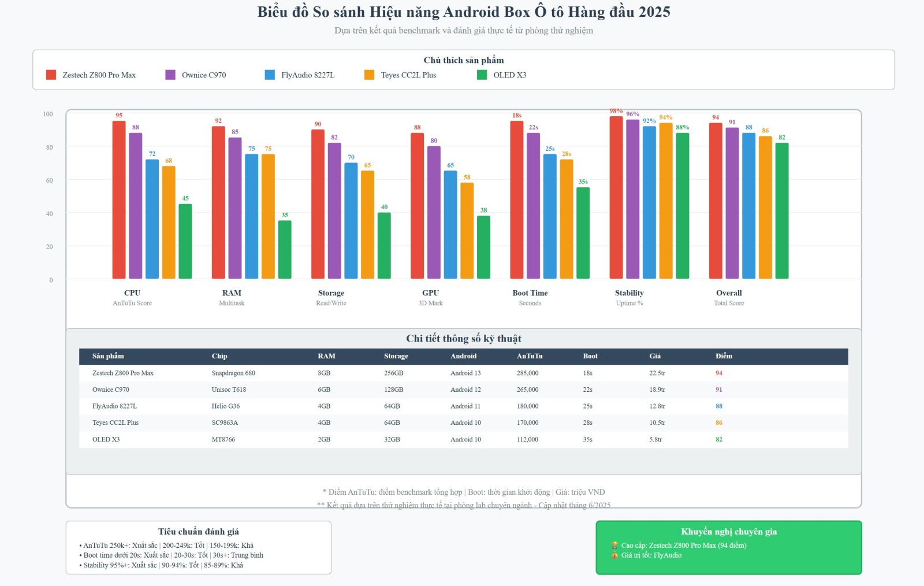Click the CPU axis category label

[132, 293]
